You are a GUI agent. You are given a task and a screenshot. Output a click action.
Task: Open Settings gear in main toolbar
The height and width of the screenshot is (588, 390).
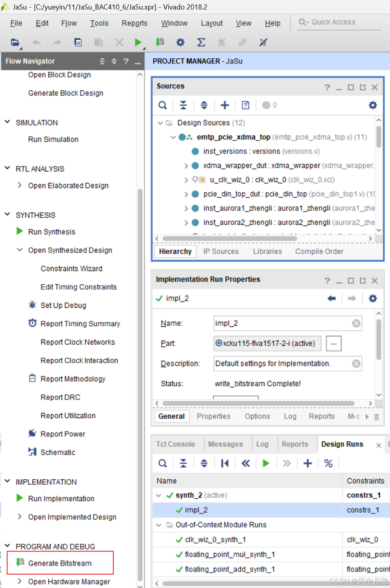click(x=180, y=42)
